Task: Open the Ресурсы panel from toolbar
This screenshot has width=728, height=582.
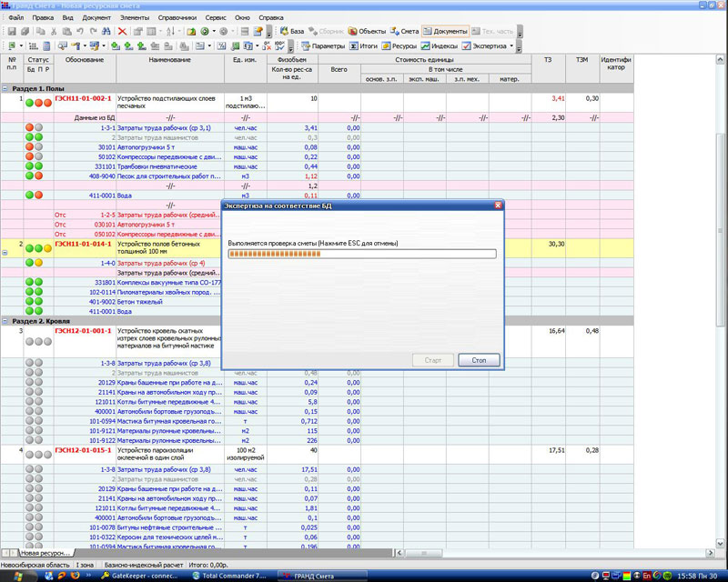Action: [399, 45]
